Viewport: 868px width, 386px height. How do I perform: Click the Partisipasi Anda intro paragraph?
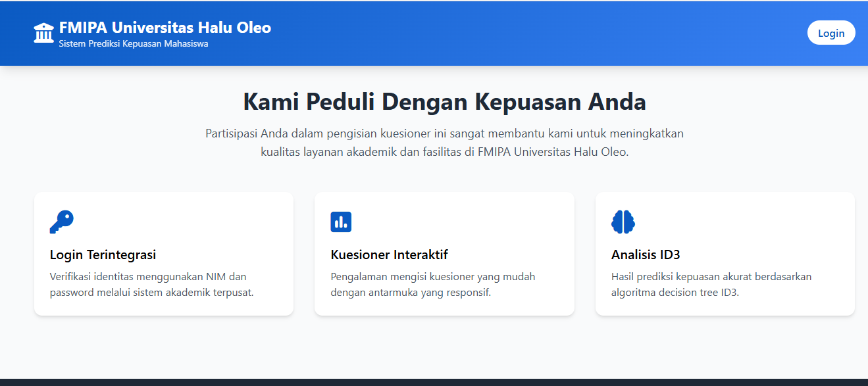point(444,143)
